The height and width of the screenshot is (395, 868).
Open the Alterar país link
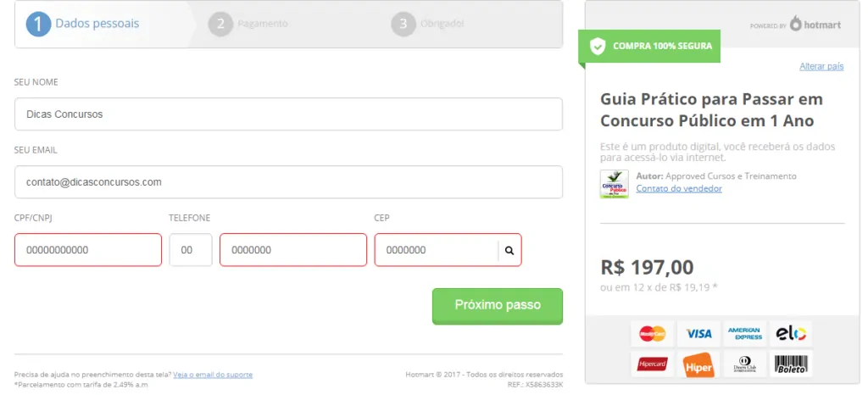tap(821, 66)
